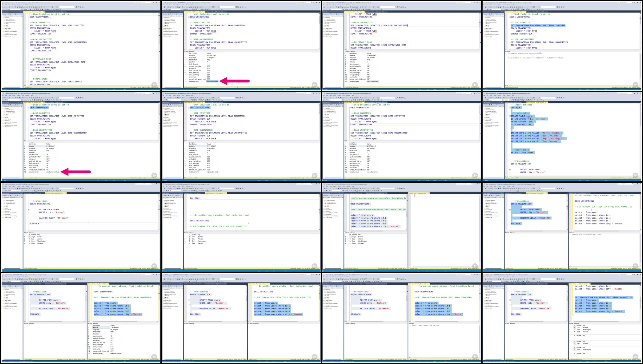
Task: Open the Tools menu in the SERIALIZABLE frame
Action: pyautogui.click(x=23, y=5)
